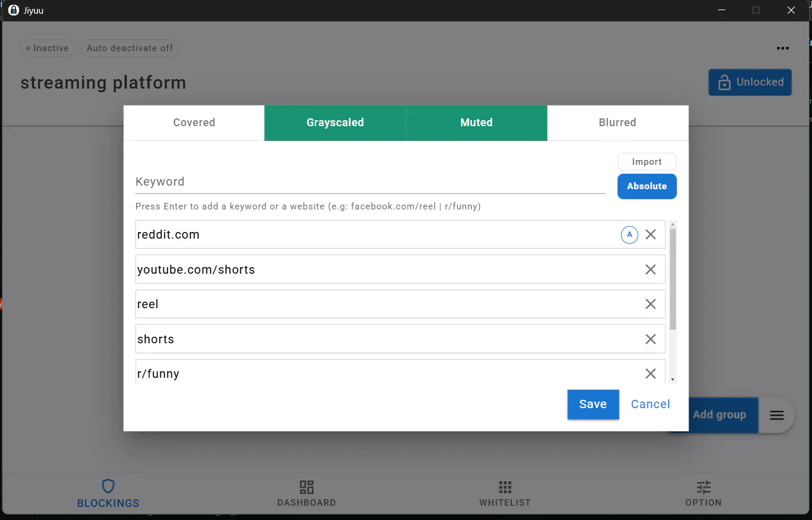
Task: Switch to the BLOCKINGS tab label
Action: 108,503
